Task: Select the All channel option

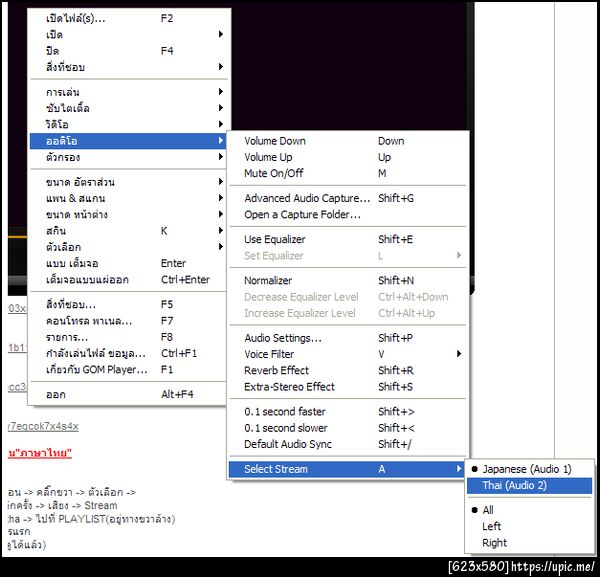Action: (x=530, y=510)
